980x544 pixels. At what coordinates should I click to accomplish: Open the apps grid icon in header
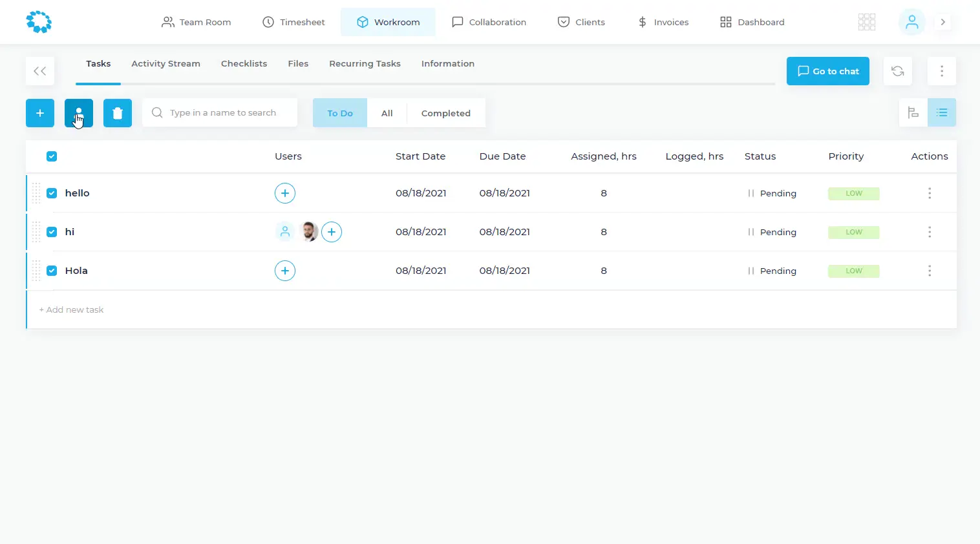pos(866,22)
